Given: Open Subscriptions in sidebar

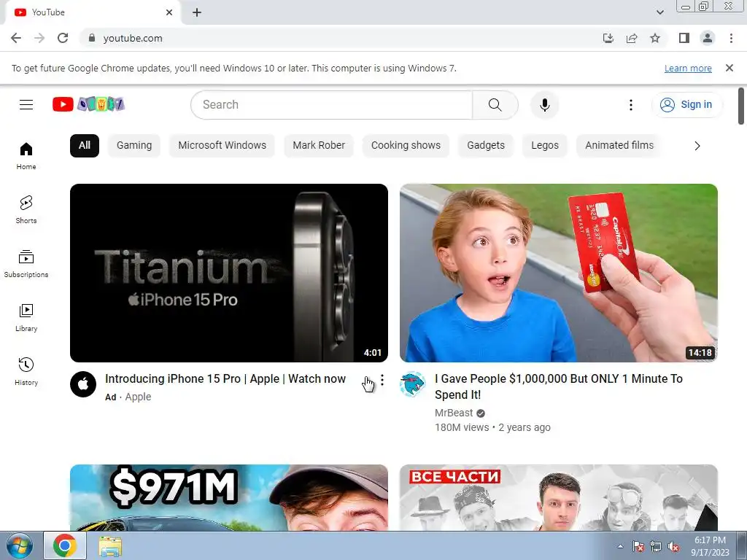Looking at the screenshot, I should (x=26, y=264).
